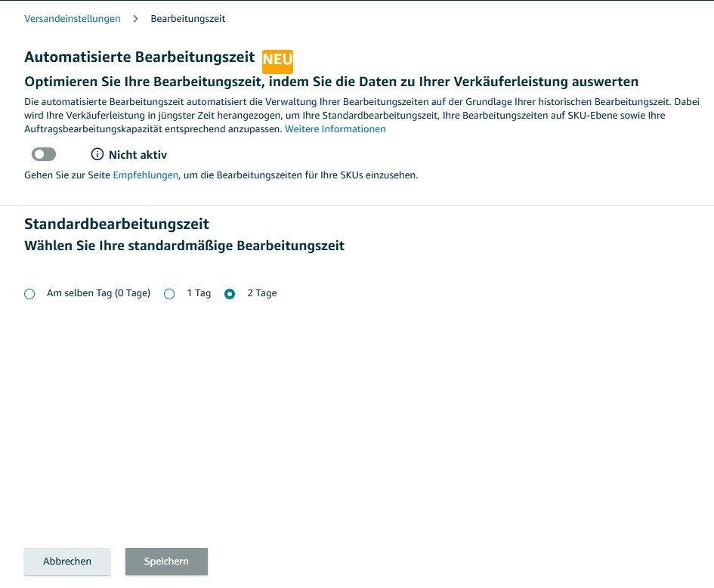Click the info icon beside Nicht aktiv

[x=97, y=154]
